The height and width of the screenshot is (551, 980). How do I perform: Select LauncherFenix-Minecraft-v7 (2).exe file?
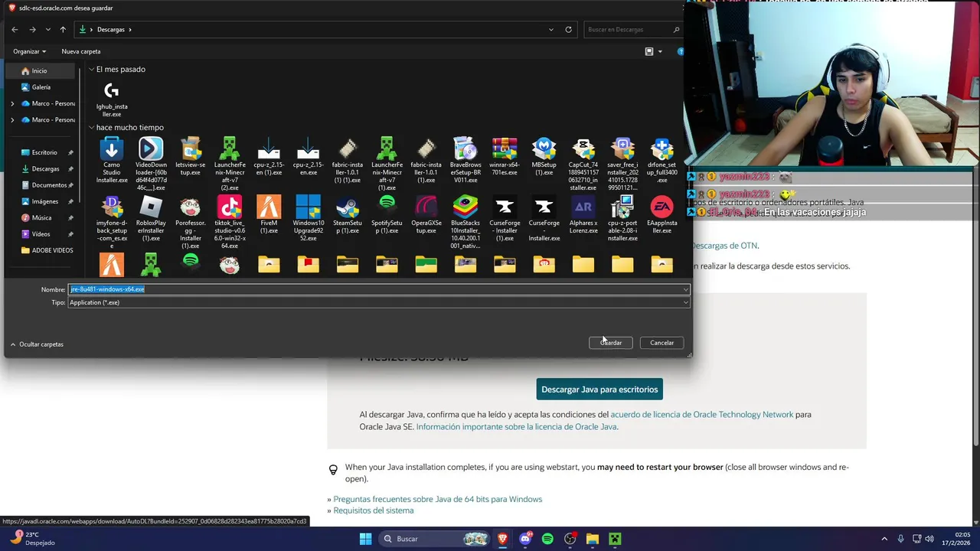coord(230,164)
